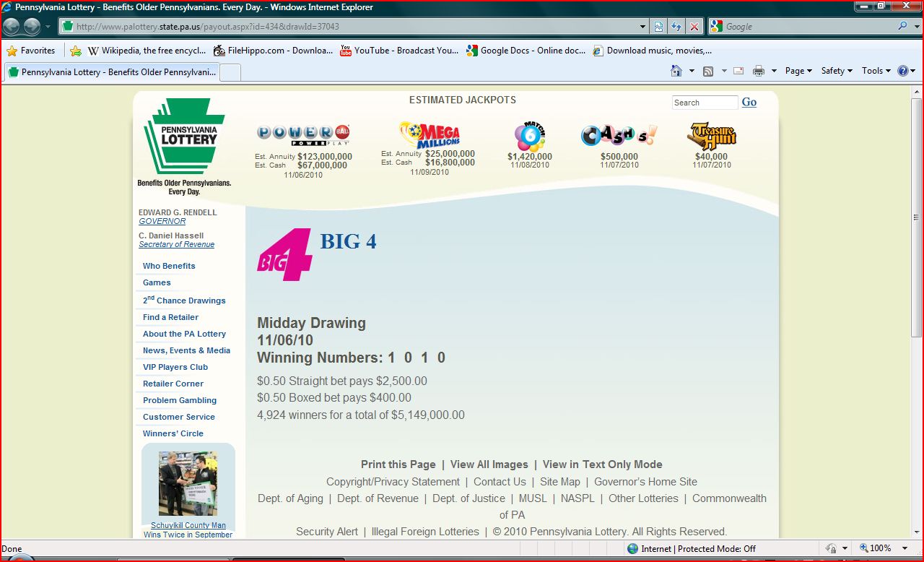Screen dimensions: 924x562
Task: Click inside the Google search box
Action: click(x=808, y=27)
